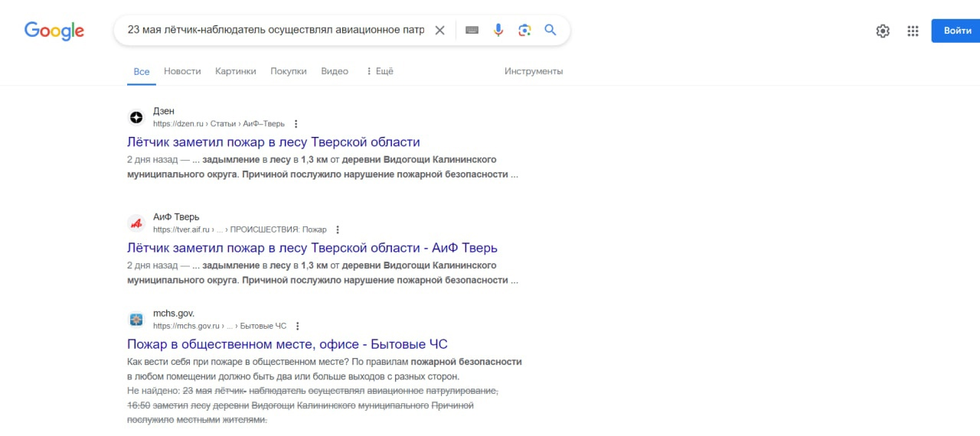Click the Дзен site favicon
Screen dimensions: 980x436
[136, 117]
